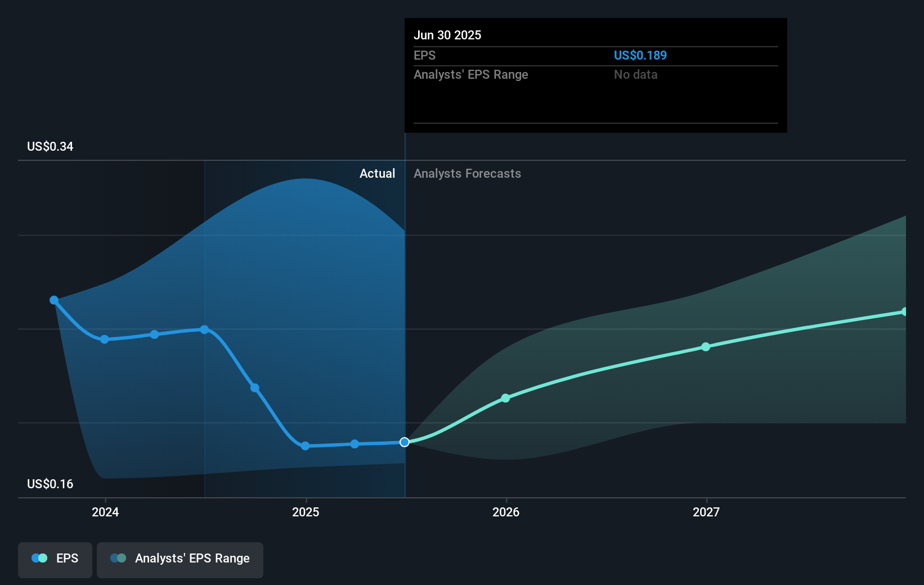Select the lowest blue EPS data point
The height and width of the screenshot is (585, 924).
[304, 445]
